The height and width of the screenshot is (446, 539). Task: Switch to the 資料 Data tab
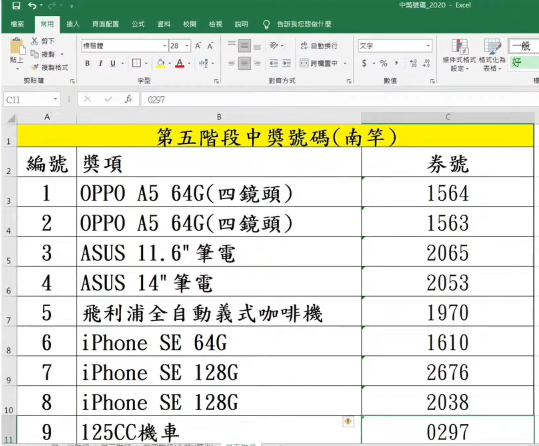164,24
